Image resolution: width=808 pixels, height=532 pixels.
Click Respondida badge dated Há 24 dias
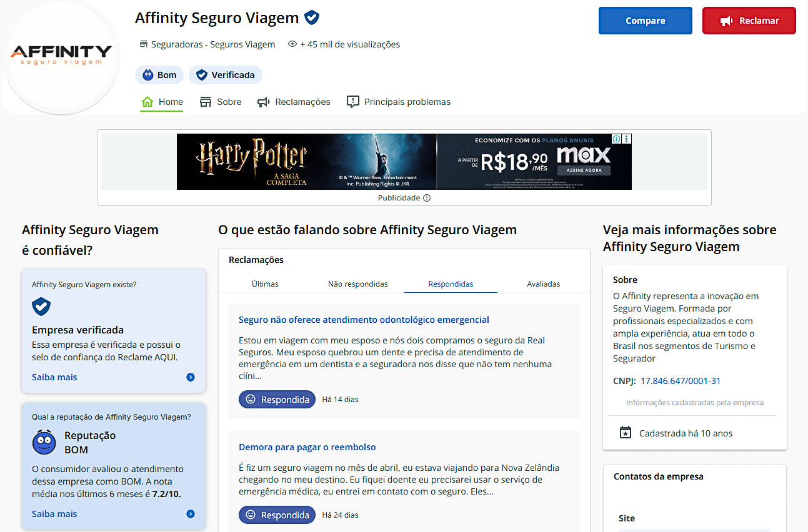click(x=277, y=515)
